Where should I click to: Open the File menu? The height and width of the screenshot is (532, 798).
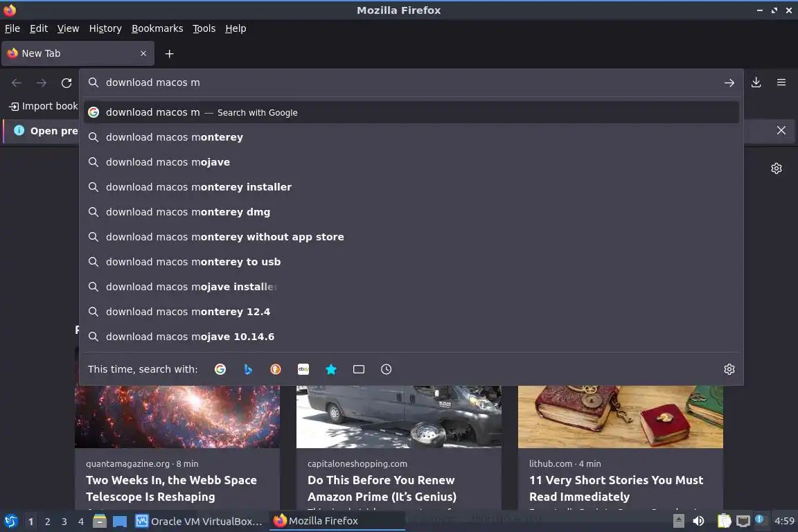click(12, 28)
